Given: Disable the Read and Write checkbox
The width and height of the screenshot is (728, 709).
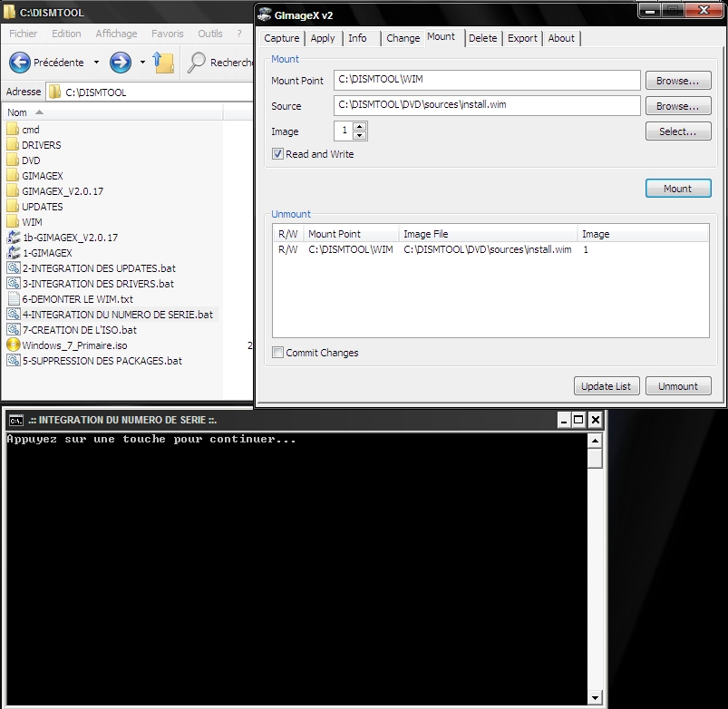Looking at the screenshot, I should point(278,154).
